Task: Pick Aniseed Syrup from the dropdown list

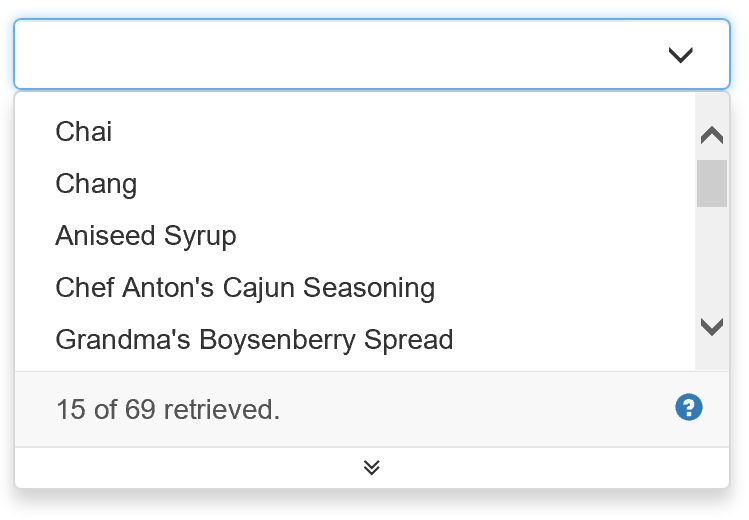Action: coord(146,235)
